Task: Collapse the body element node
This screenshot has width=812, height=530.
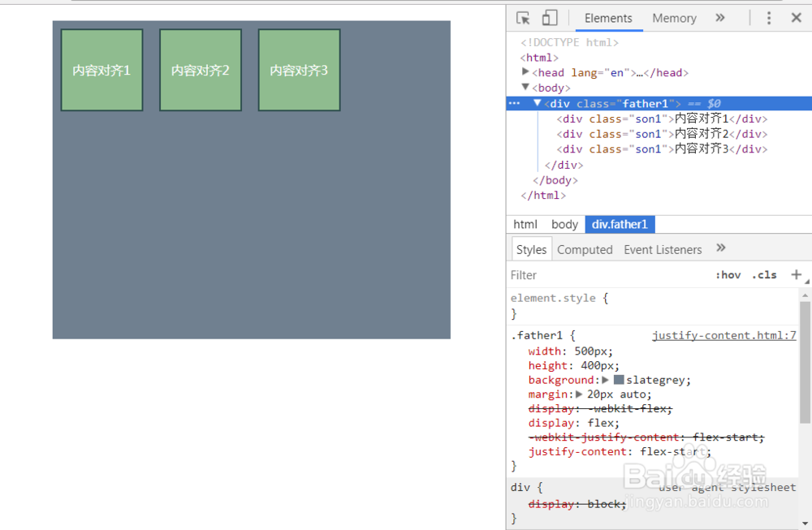Action: [x=525, y=87]
